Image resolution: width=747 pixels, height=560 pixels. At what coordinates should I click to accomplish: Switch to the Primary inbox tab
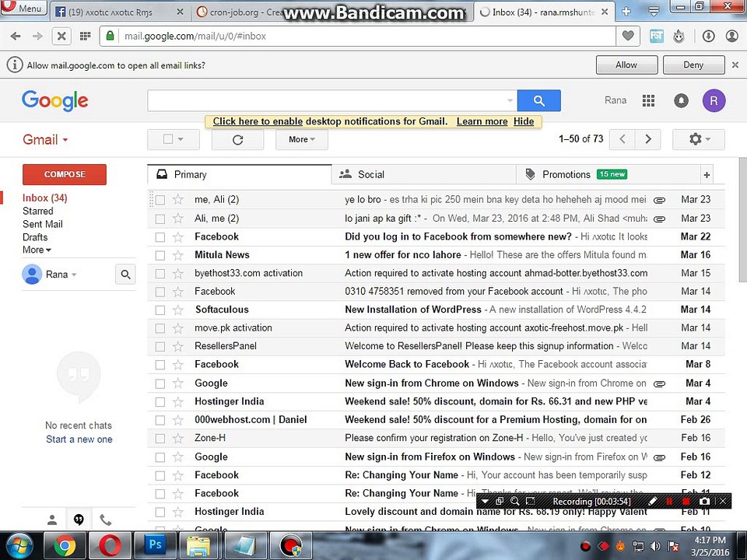(x=239, y=175)
